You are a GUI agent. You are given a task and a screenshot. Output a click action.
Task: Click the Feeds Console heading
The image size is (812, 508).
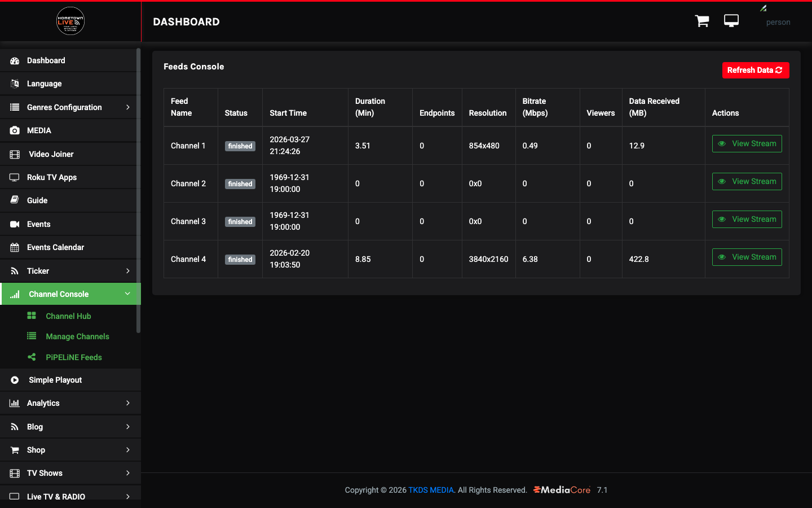click(194, 67)
